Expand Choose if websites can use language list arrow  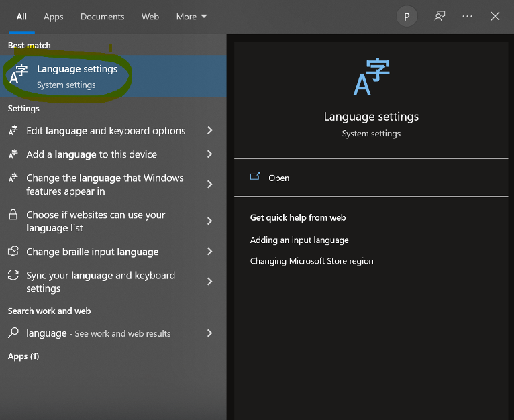pyautogui.click(x=210, y=221)
